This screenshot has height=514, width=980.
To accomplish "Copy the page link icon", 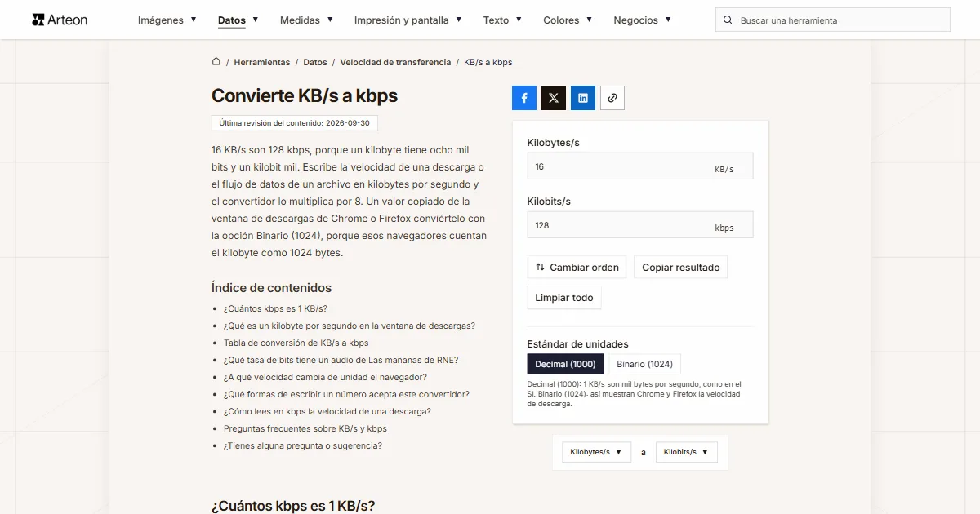I will [612, 98].
